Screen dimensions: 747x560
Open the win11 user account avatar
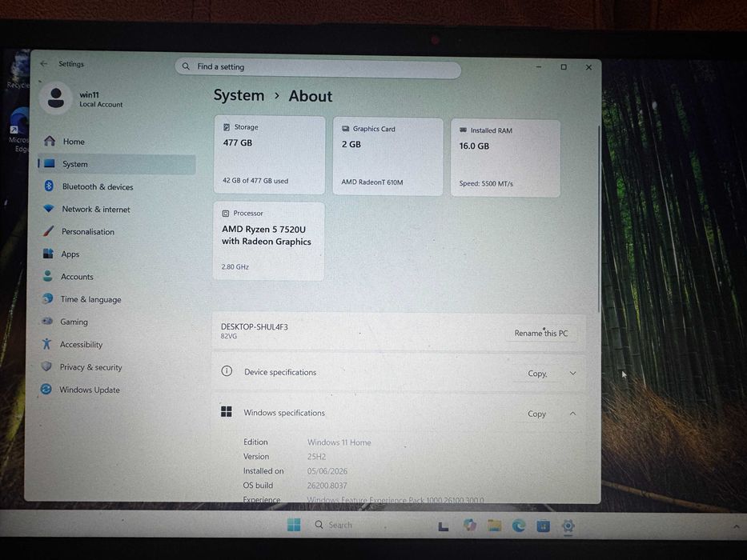coord(56,98)
